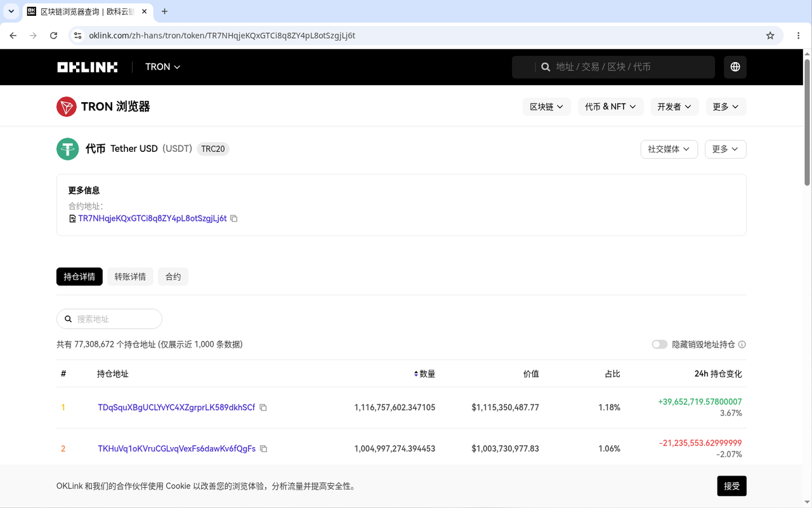Screen dimensions: 812x508
Task: Click the OKLINK logo
Action: tap(87, 67)
